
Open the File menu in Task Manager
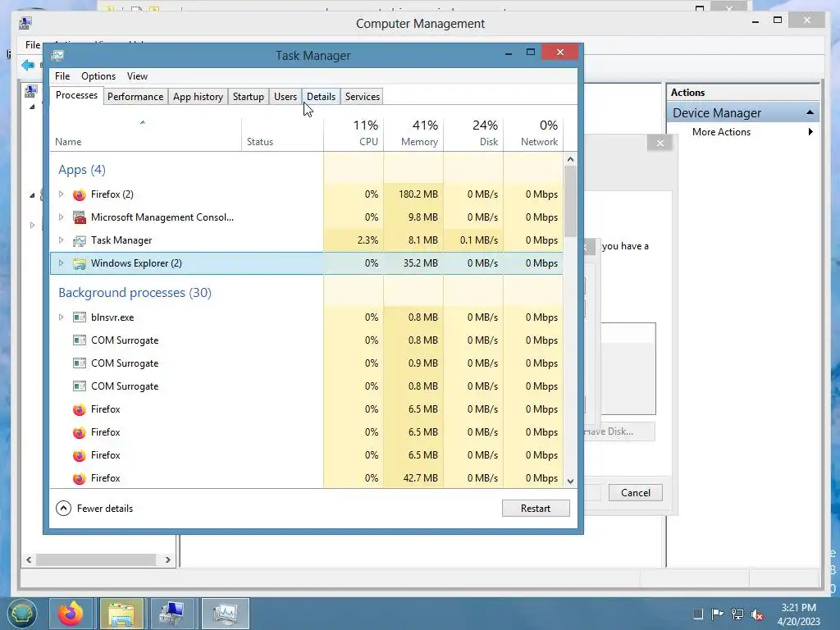(x=62, y=76)
